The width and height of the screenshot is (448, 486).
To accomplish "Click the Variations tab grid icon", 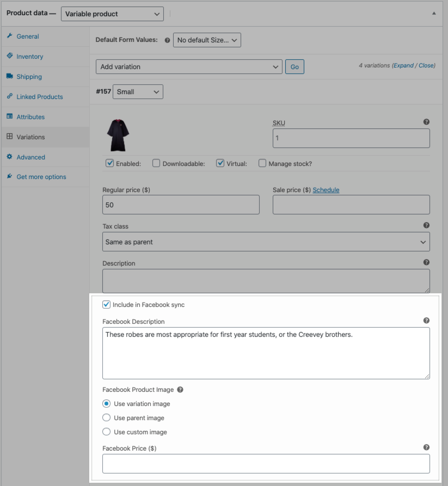I will [10, 137].
